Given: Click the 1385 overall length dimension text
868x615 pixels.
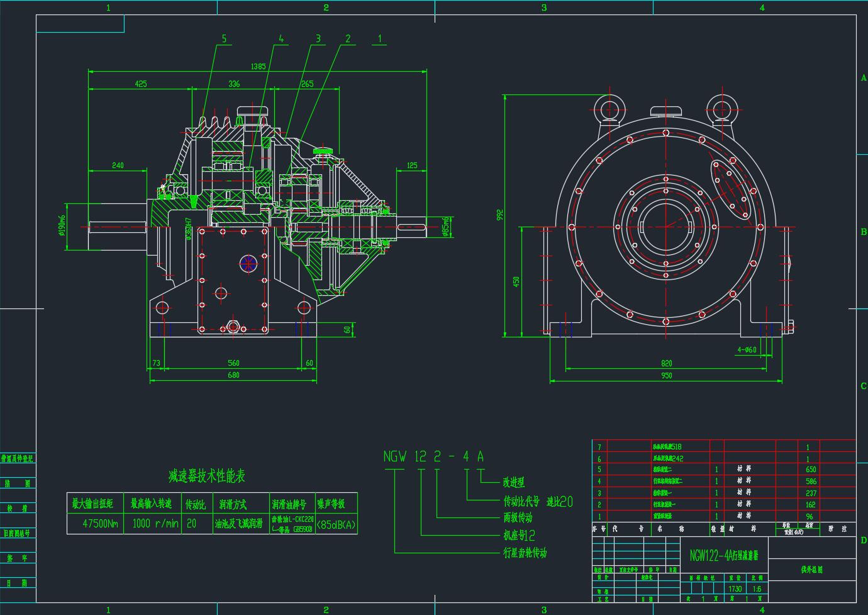Looking at the screenshot, I should 258,66.
